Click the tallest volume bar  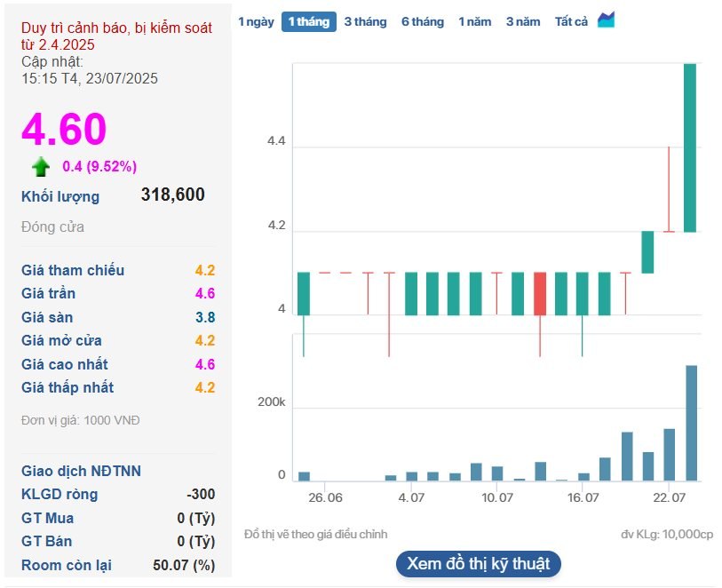point(691,423)
